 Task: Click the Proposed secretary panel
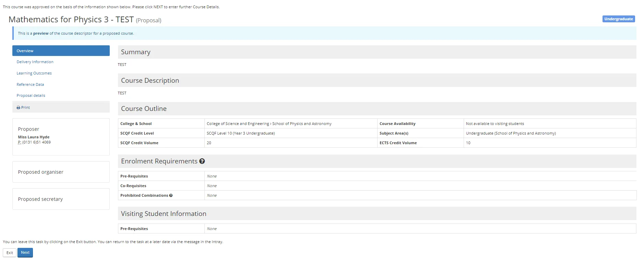tap(61, 199)
